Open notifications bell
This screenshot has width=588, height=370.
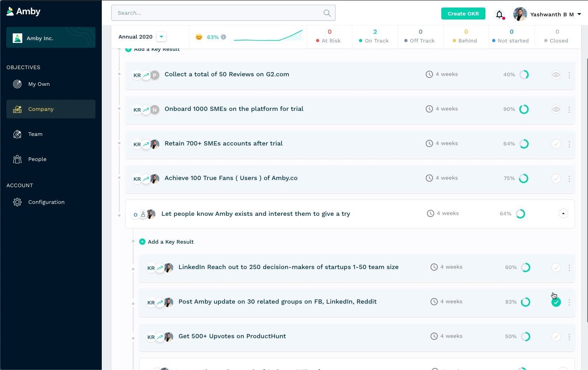coord(499,15)
